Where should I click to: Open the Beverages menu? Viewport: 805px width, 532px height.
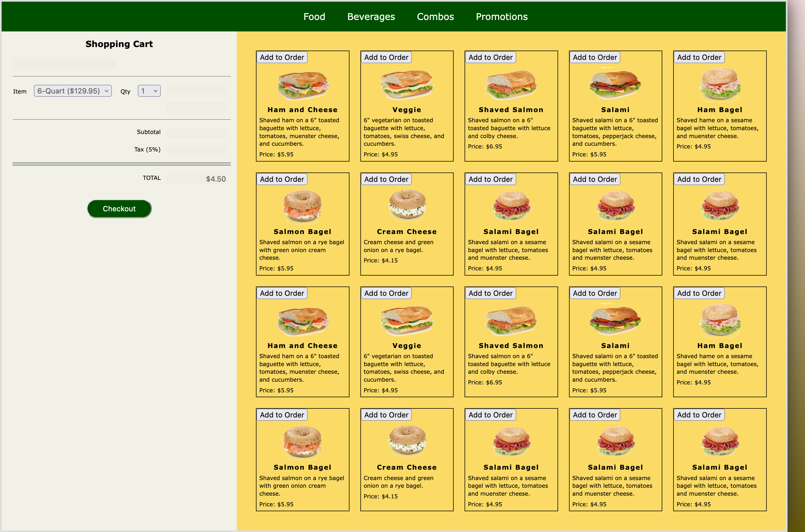coord(371,16)
